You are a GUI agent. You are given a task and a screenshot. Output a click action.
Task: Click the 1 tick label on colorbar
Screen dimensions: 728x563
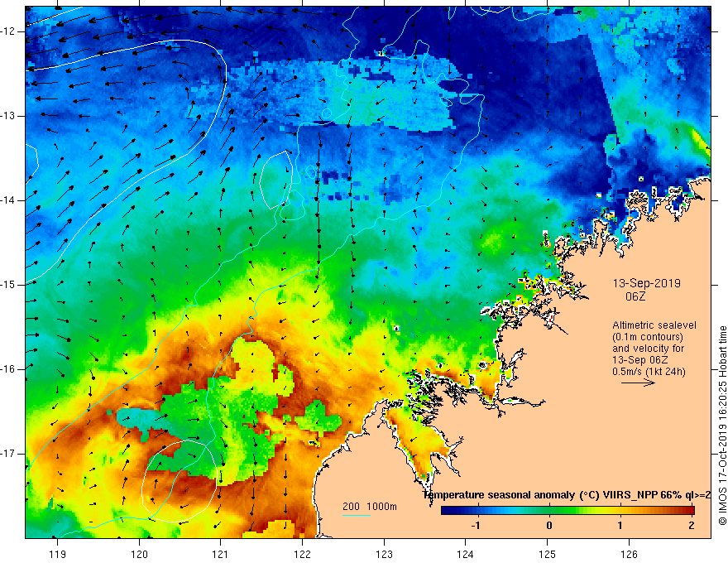coord(620,526)
